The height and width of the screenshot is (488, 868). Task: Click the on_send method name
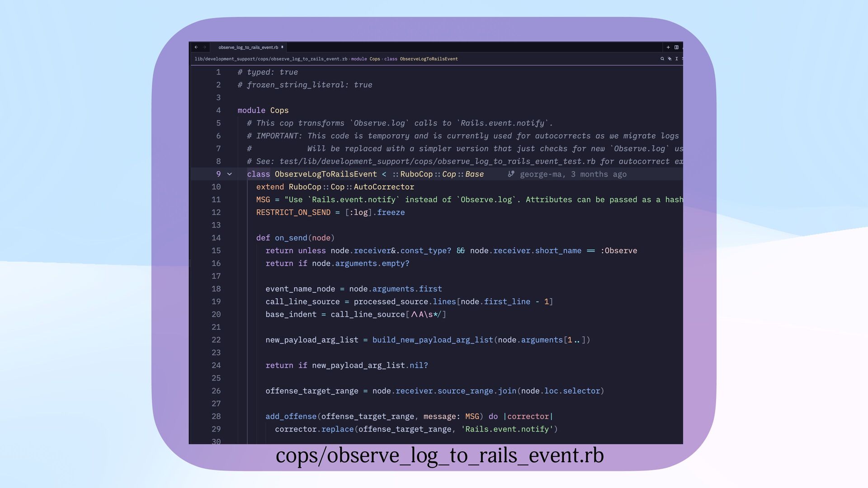pyautogui.click(x=291, y=238)
